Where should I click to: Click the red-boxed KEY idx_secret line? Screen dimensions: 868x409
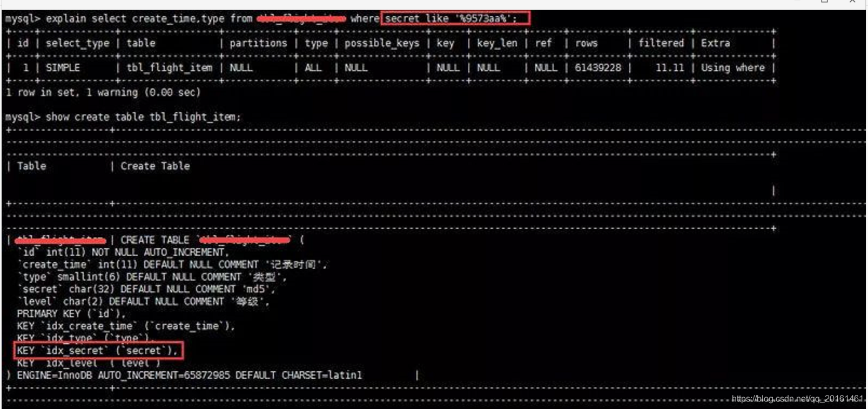click(98, 350)
